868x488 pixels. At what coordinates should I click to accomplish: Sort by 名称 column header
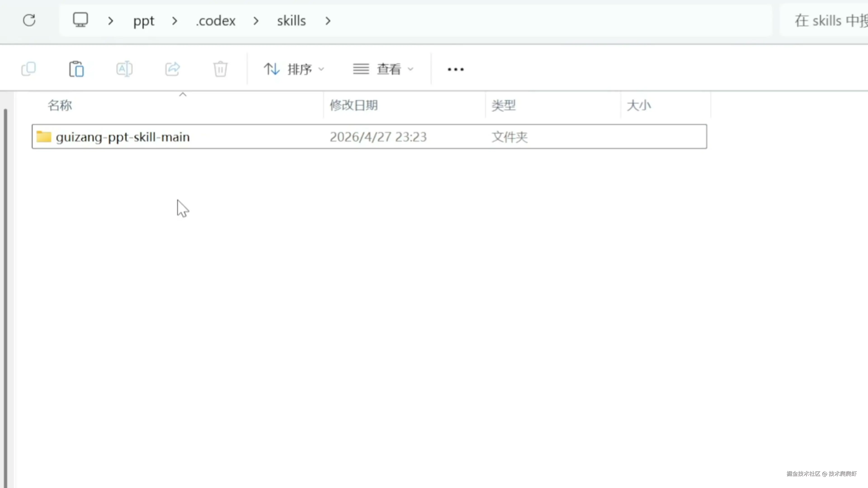tap(60, 106)
